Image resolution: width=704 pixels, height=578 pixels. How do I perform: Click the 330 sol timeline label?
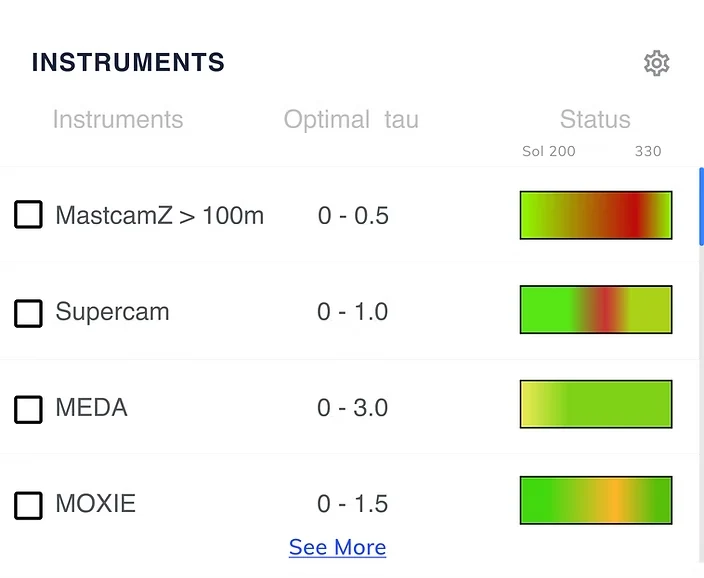coord(648,151)
